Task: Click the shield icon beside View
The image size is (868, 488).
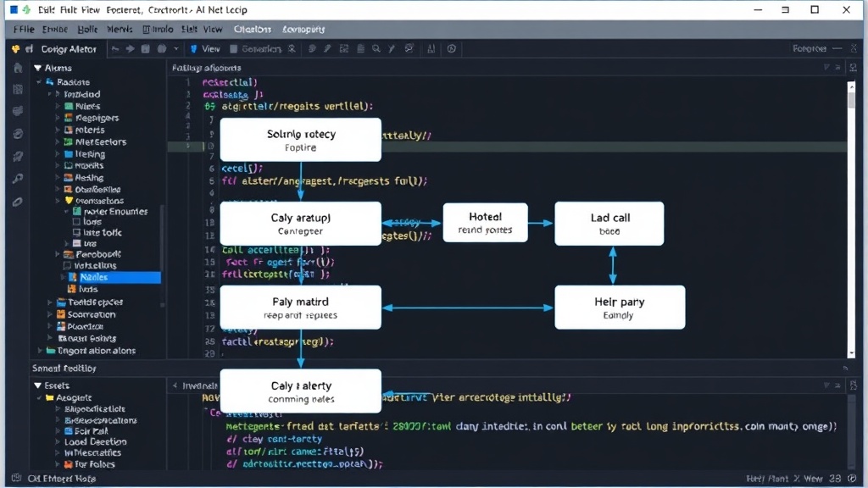Action: (x=194, y=48)
